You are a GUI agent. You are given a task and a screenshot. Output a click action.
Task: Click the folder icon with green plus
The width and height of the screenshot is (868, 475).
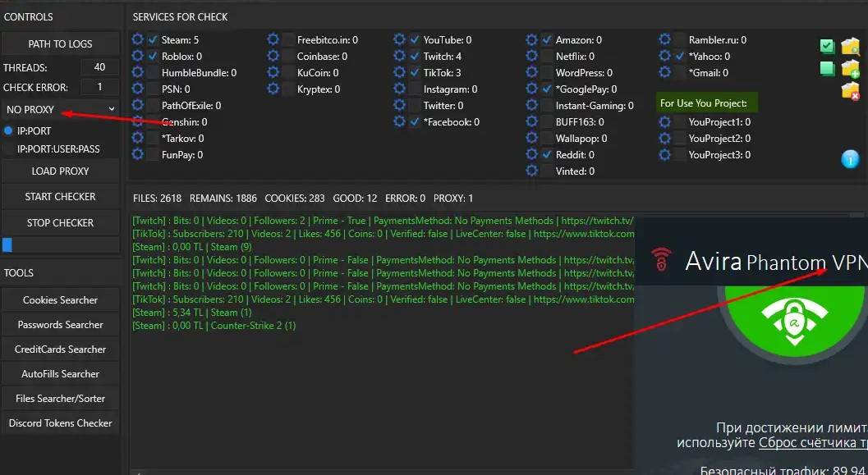[850, 69]
